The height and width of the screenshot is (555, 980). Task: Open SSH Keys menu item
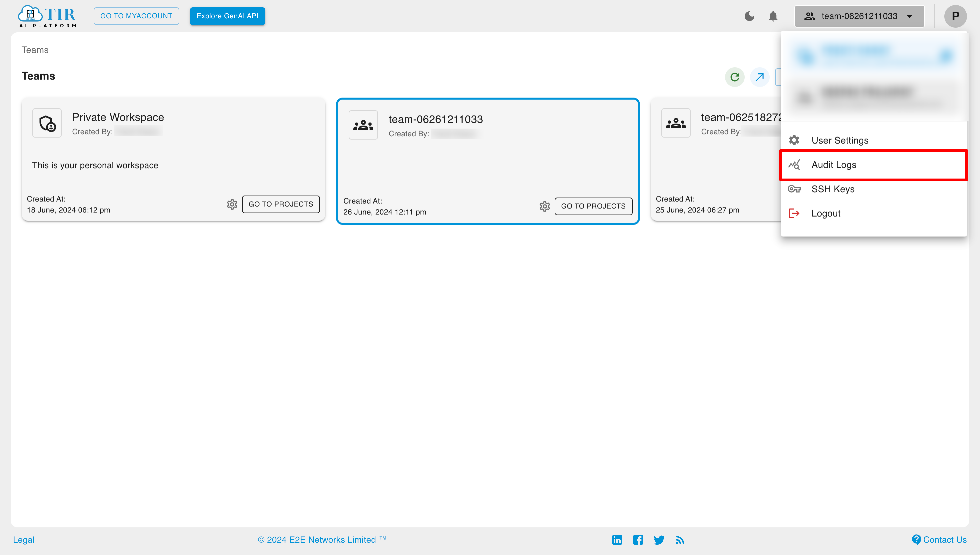coord(874,189)
